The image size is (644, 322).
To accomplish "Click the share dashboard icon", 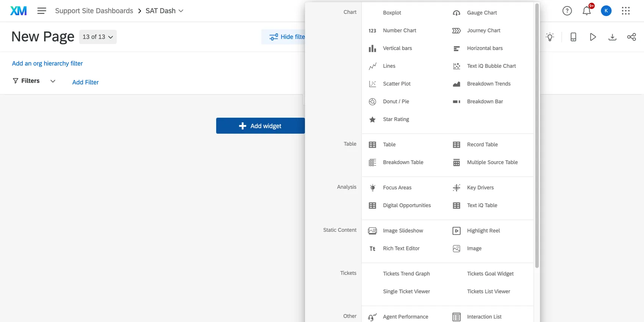I will point(631,37).
